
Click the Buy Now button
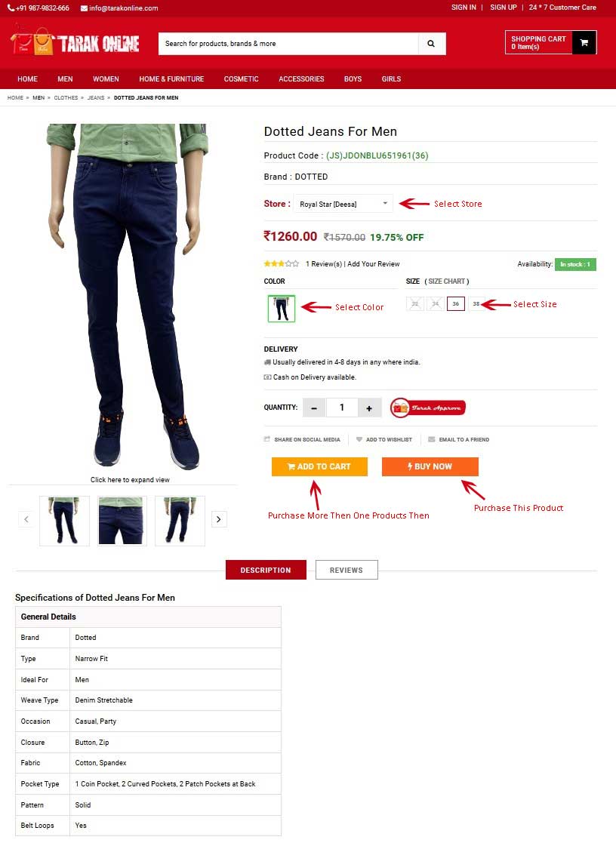click(430, 466)
